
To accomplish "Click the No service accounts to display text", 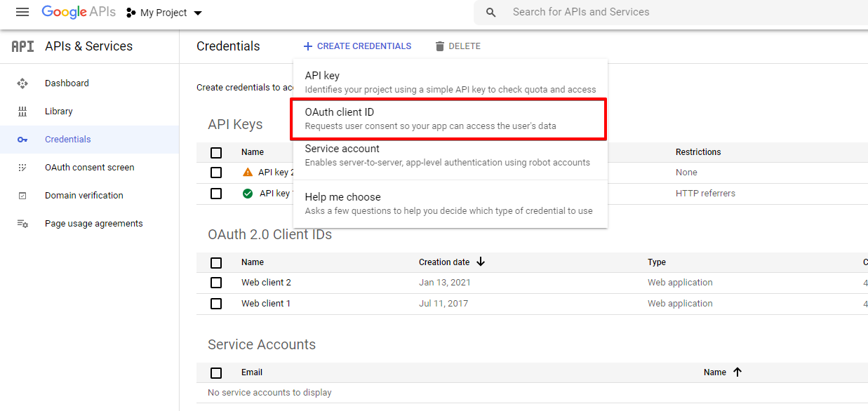I will point(269,393).
